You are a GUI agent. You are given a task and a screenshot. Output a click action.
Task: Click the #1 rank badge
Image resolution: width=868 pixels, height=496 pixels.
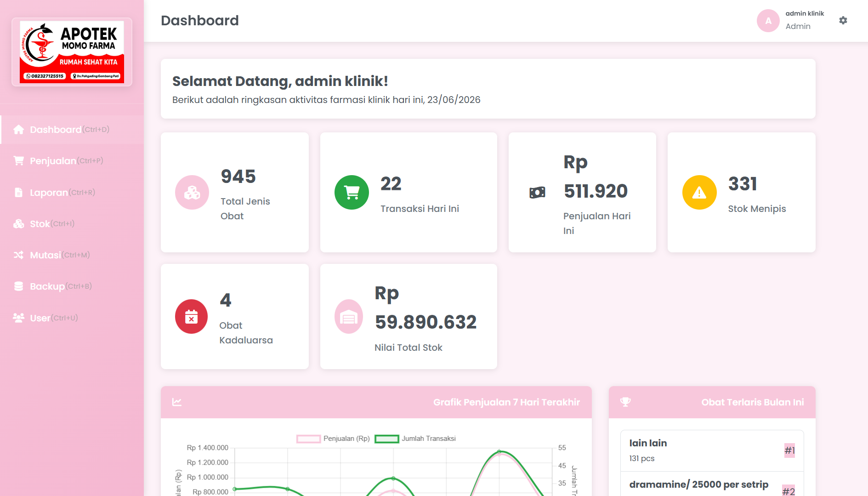[789, 450]
